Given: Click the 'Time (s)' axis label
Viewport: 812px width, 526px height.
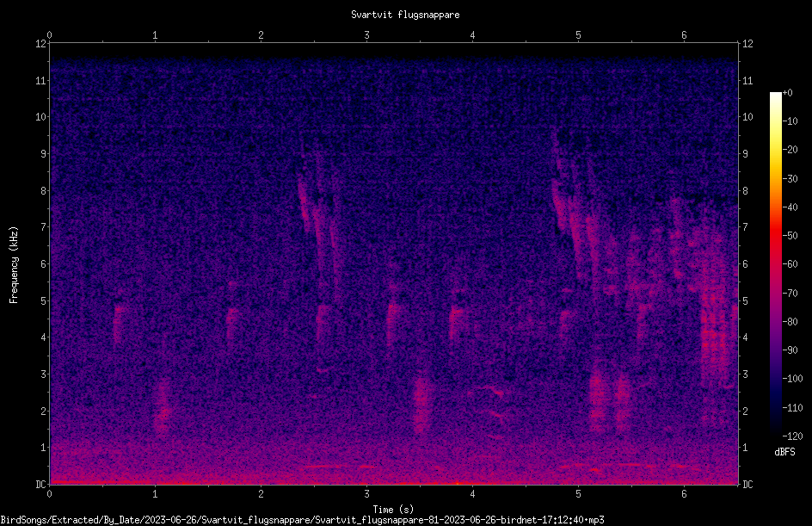Looking at the screenshot, I should pos(393,510).
